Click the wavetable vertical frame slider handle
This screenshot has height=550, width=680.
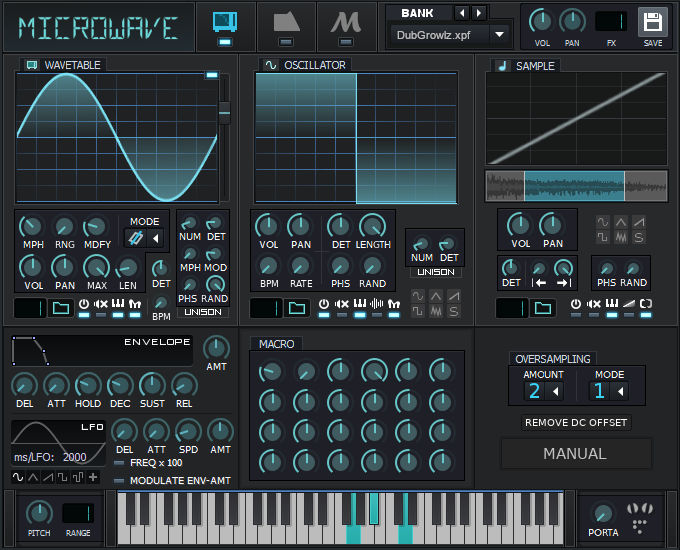[224, 113]
